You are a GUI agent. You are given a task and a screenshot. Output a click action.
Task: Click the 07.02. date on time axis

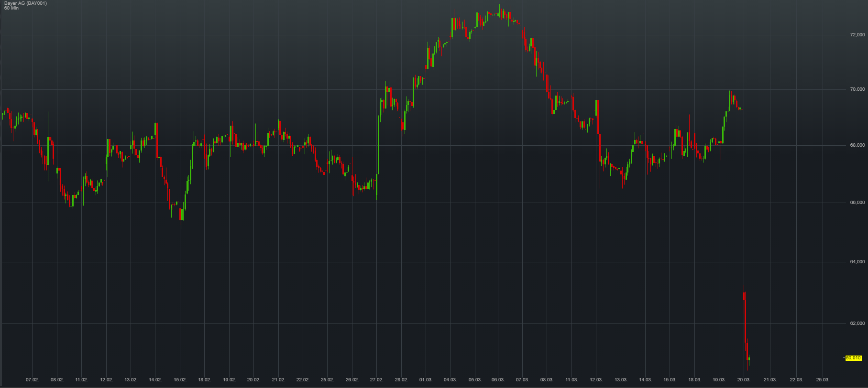pyautogui.click(x=32, y=380)
